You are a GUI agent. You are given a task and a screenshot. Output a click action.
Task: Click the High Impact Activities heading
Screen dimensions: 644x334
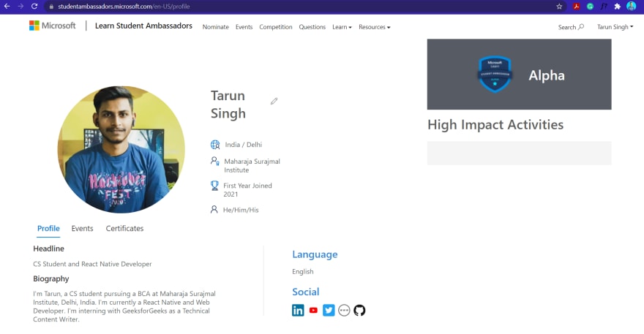click(495, 125)
